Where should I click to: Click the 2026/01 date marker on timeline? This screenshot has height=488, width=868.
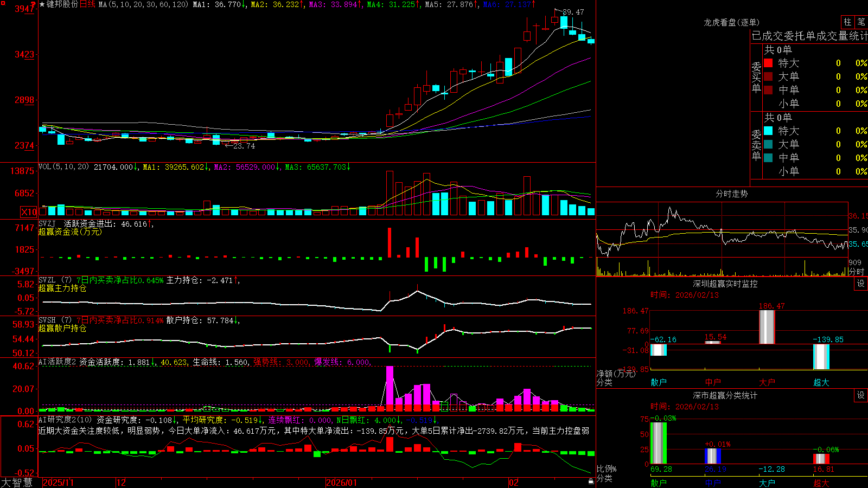tap(342, 483)
